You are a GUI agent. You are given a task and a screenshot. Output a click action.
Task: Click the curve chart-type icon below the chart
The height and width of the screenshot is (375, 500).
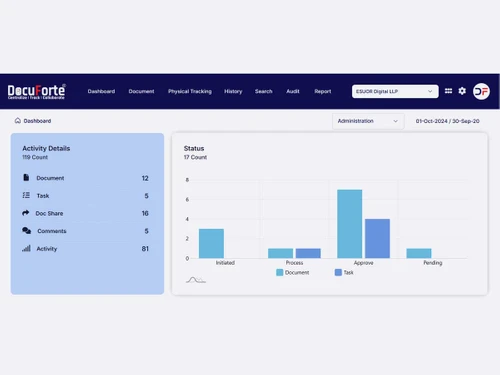[196, 280]
